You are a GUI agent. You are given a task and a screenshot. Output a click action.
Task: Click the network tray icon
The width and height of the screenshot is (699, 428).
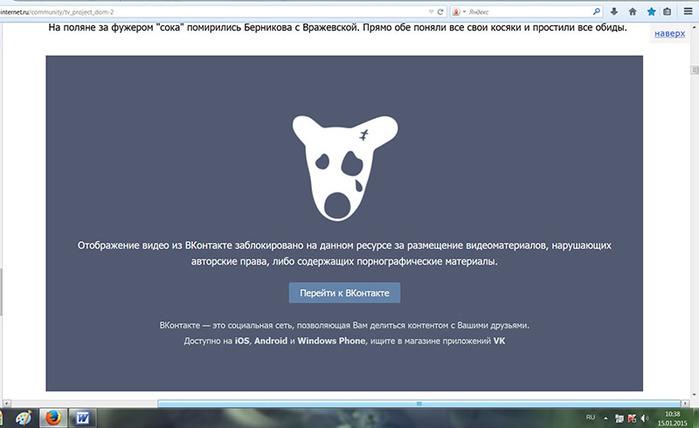[619, 418]
